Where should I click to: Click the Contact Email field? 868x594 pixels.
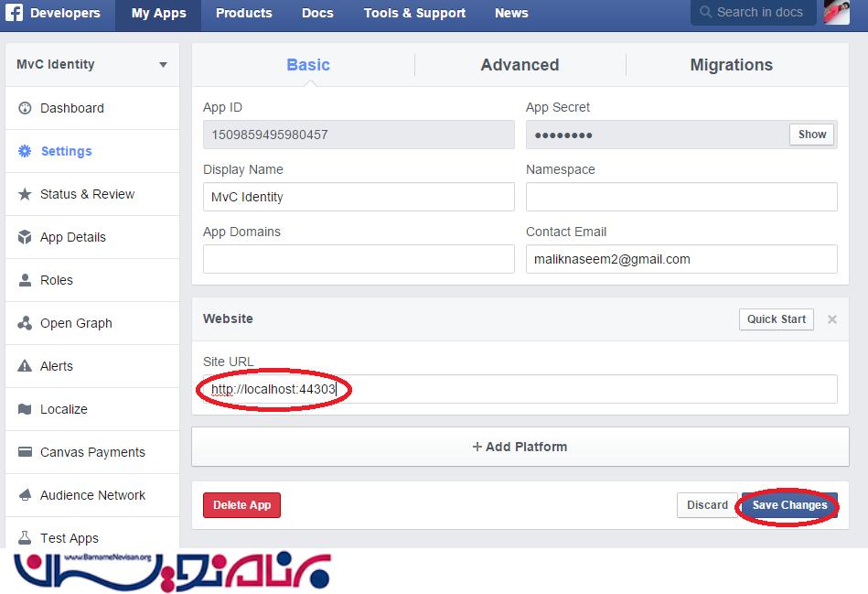(x=681, y=259)
